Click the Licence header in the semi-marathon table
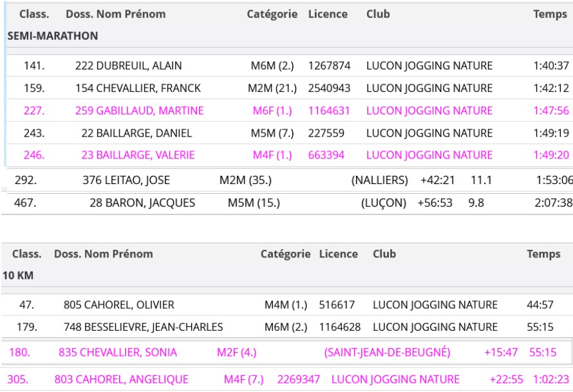This screenshot has height=392, width=573. click(328, 14)
